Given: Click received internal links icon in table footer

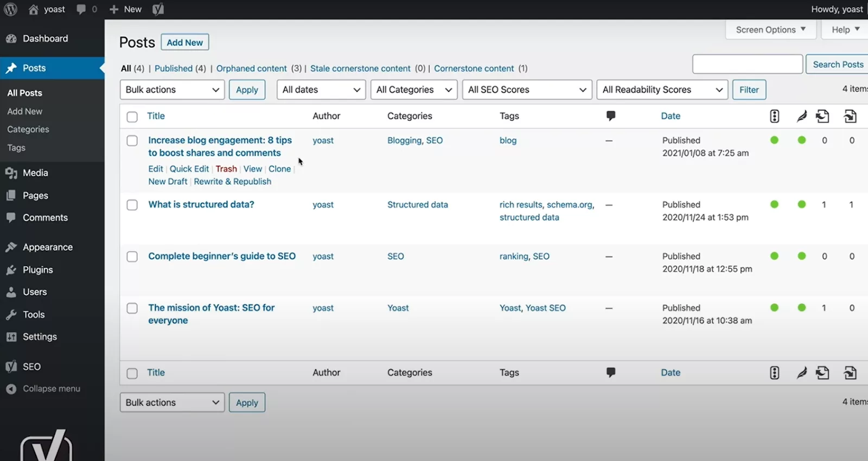Looking at the screenshot, I should pyautogui.click(x=850, y=373).
